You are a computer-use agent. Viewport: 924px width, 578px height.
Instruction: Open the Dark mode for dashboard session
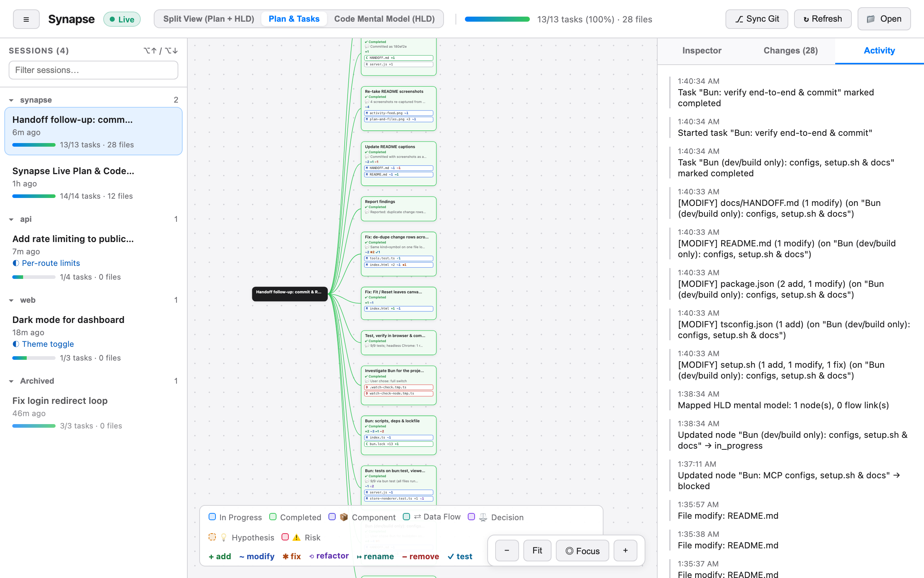click(93, 338)
